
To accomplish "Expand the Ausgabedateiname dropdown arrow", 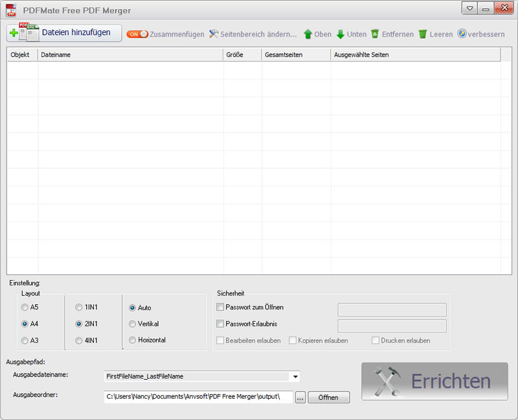I will 295,377.
